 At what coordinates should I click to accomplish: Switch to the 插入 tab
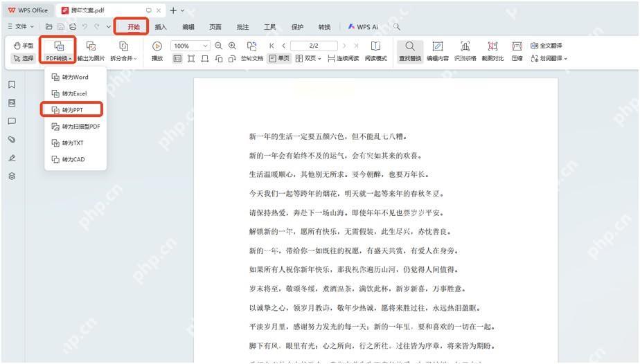point(161,27)
